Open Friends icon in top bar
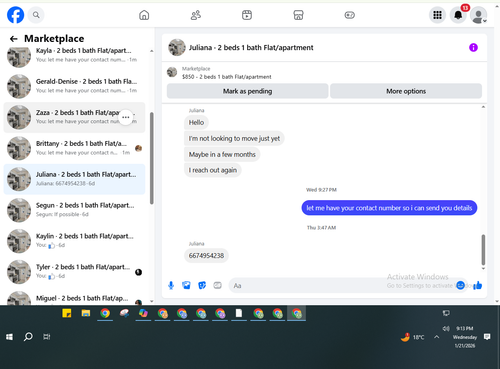Image resolution: width=500 pixels, height=369 pixels. pos(196,15)
